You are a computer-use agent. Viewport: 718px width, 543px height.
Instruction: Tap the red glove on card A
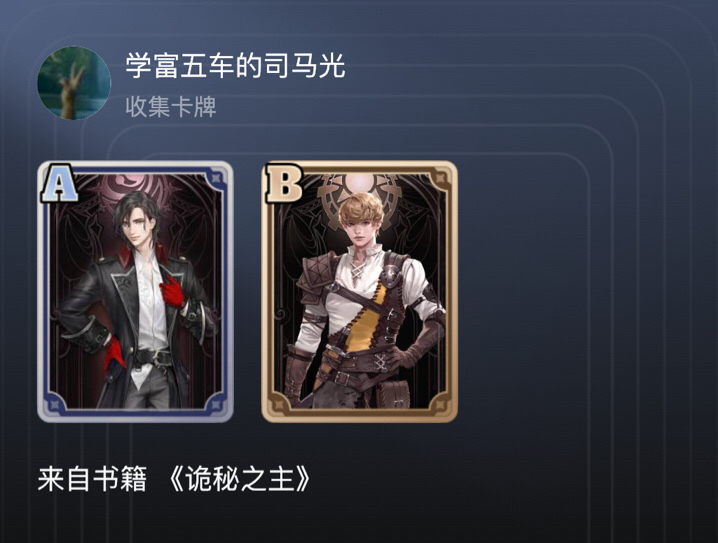(x=173, y=291)
